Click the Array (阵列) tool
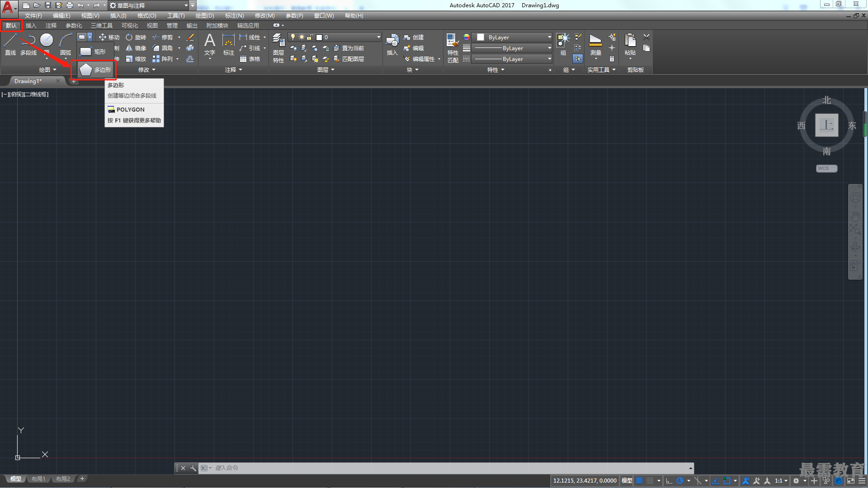 (x=163, y=59)
